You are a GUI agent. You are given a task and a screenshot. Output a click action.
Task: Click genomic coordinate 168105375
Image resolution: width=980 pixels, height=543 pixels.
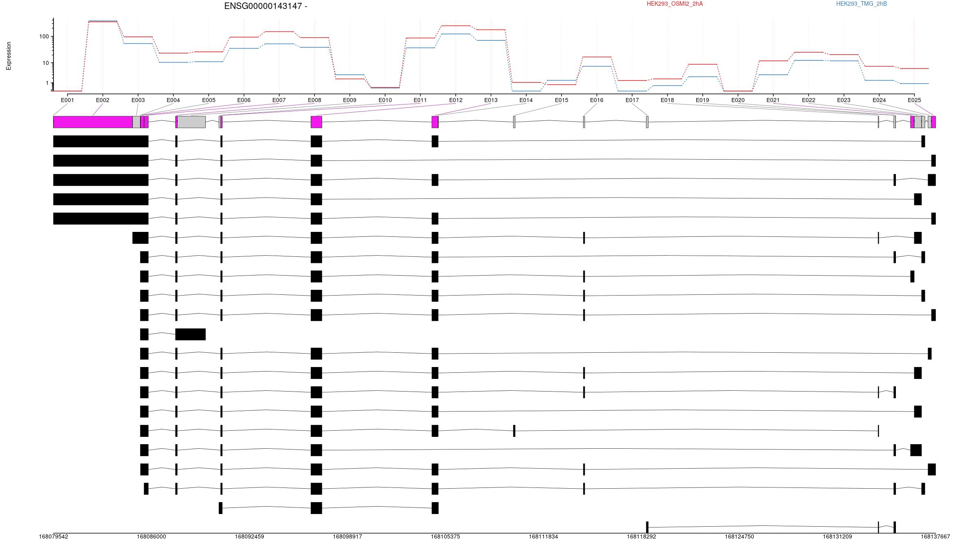(445, 536)
